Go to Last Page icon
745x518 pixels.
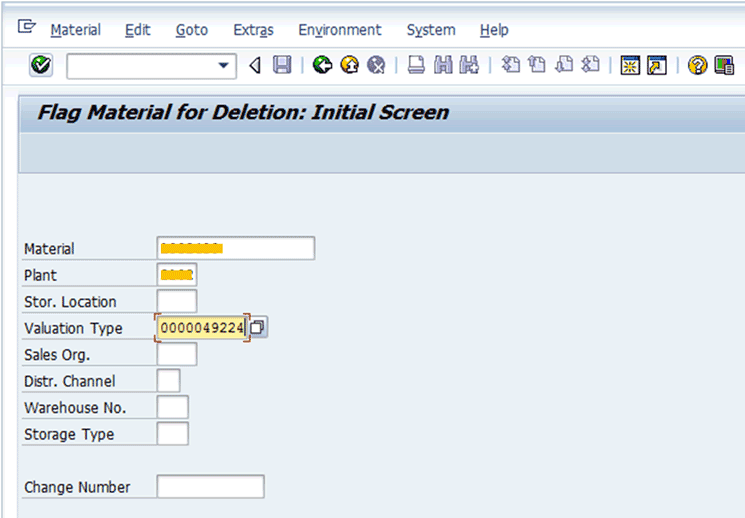pyautogui.click(x=591, y=64)
